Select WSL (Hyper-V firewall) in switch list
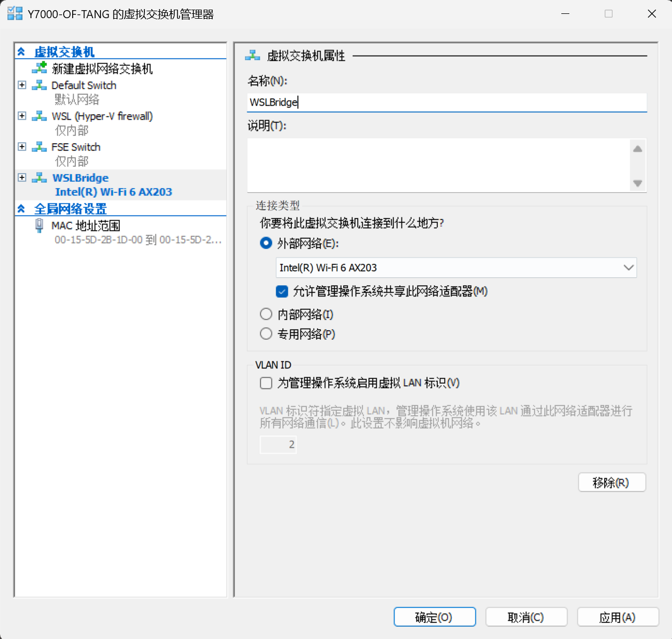 (x=102, y=116)
